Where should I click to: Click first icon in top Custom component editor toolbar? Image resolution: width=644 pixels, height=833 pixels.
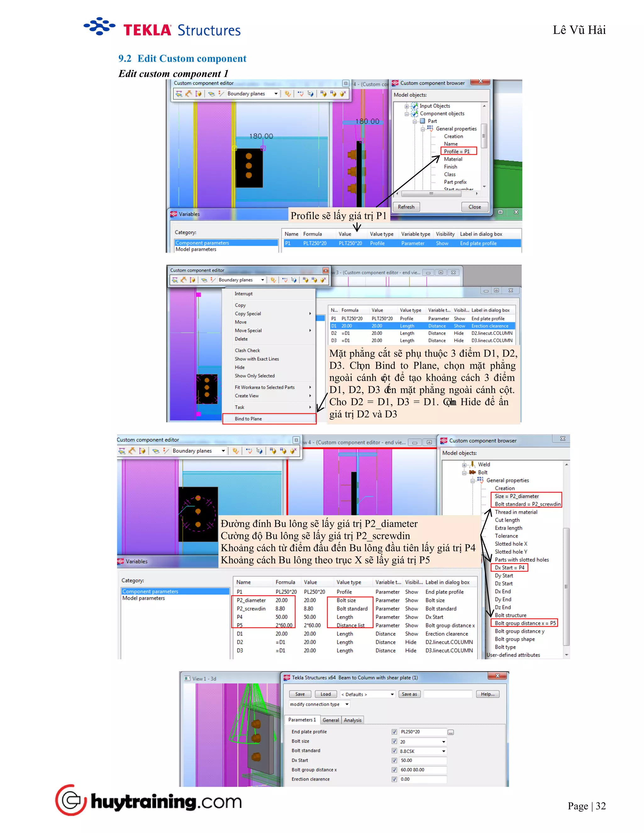click(179, 94)
